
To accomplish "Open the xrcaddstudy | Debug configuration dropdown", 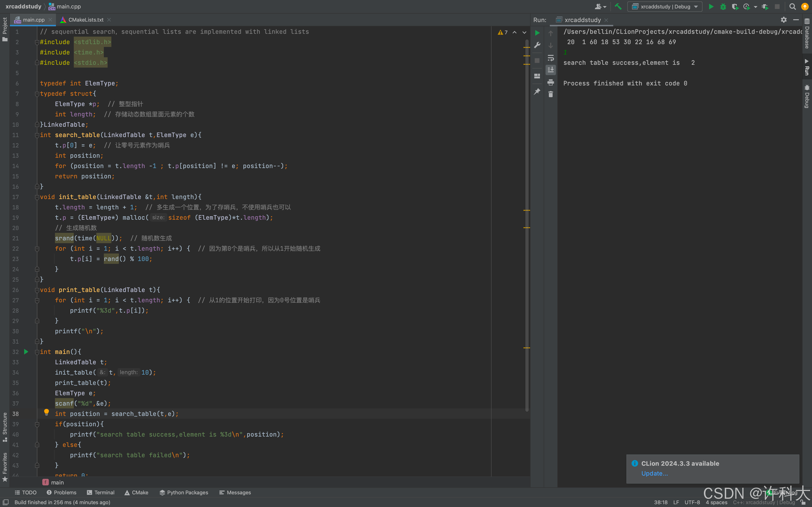I will point(665,6).
